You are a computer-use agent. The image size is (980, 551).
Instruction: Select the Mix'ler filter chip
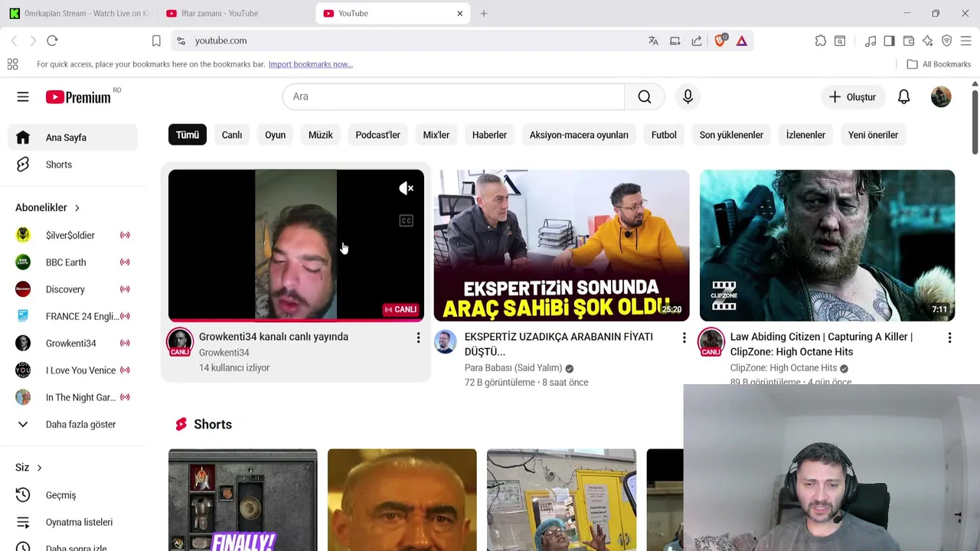(x=436, y=135)
